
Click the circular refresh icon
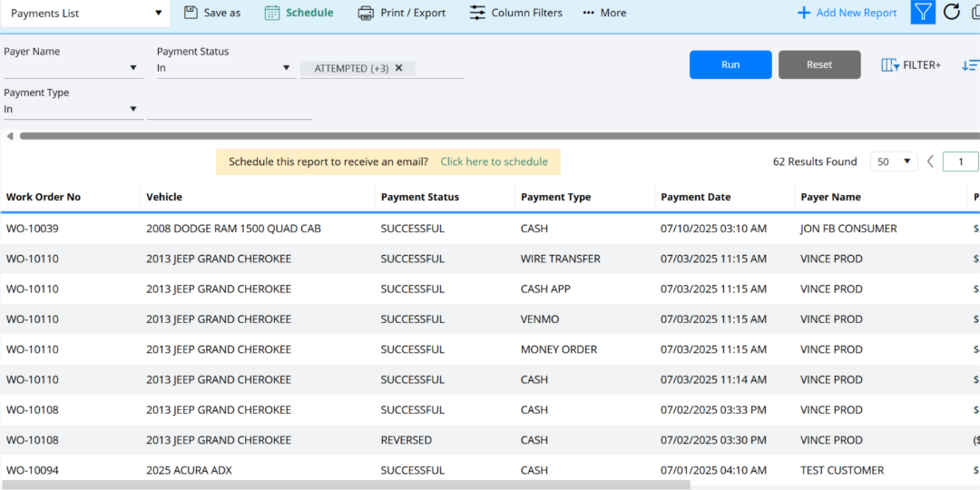click(x=951, y=12)
